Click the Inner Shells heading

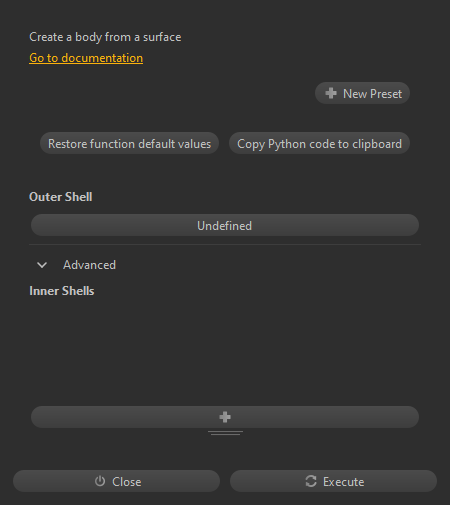[62, 291]
